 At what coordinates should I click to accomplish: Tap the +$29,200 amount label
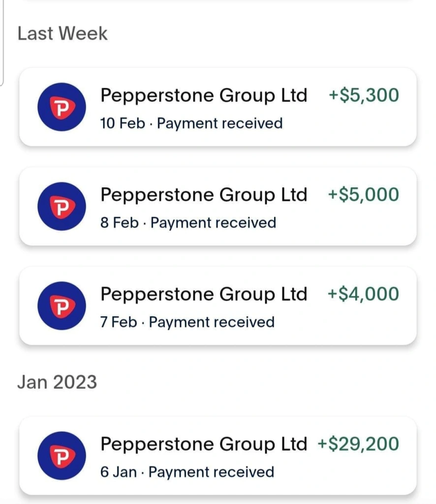pos(358,444)
